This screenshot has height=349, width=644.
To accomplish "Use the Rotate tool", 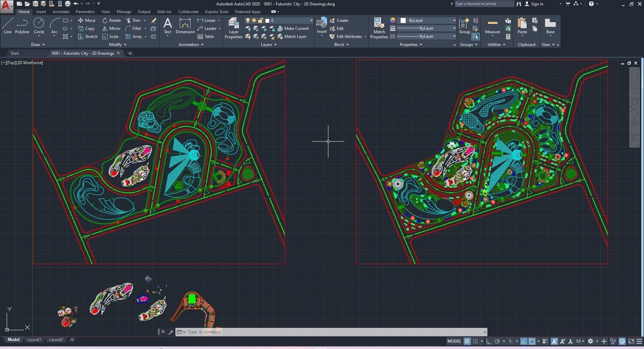I will tap(112, 20).
